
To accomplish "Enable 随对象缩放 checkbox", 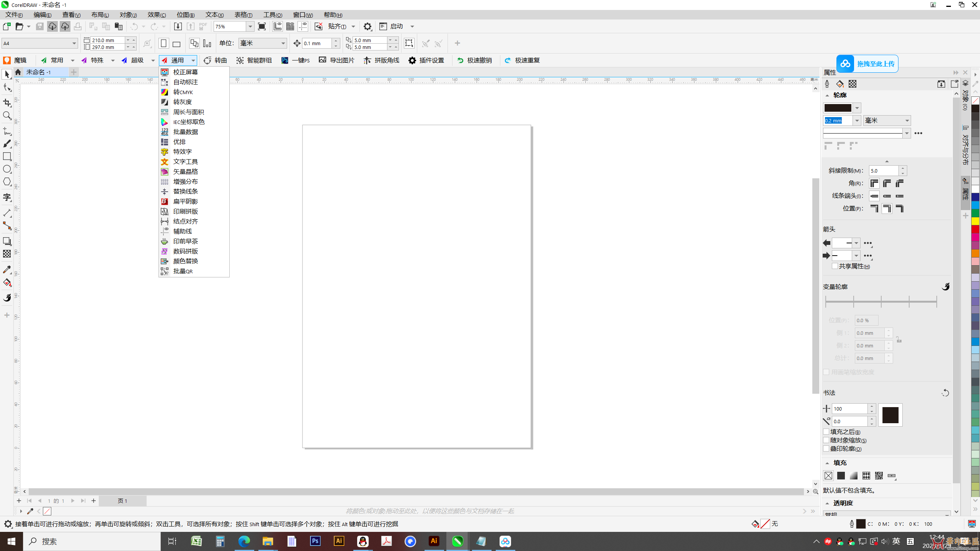I will pos(826,440).
